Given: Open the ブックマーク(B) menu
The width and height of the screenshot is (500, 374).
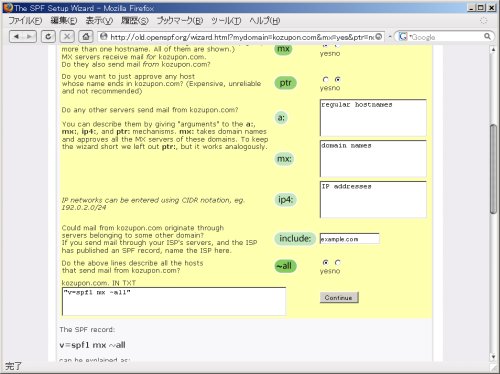Looking at the screenshot, I should [180, 21].
